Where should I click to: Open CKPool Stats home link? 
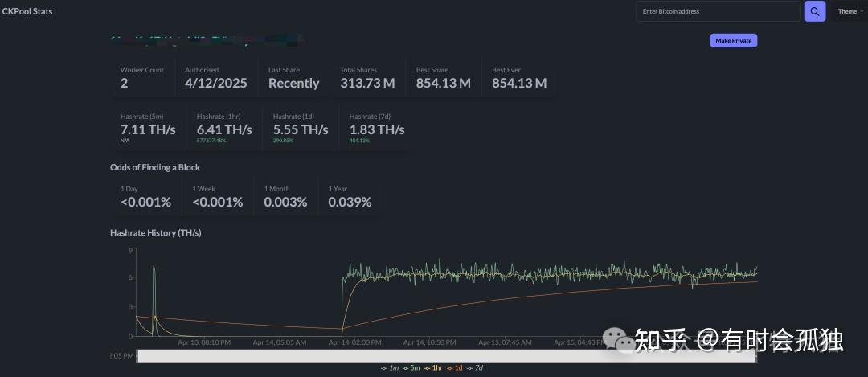pos(27,11)
